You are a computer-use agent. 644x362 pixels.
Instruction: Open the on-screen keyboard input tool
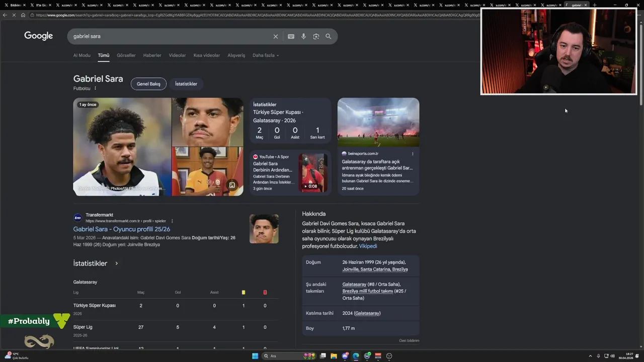pyautogui.click(x=291, y=36)
